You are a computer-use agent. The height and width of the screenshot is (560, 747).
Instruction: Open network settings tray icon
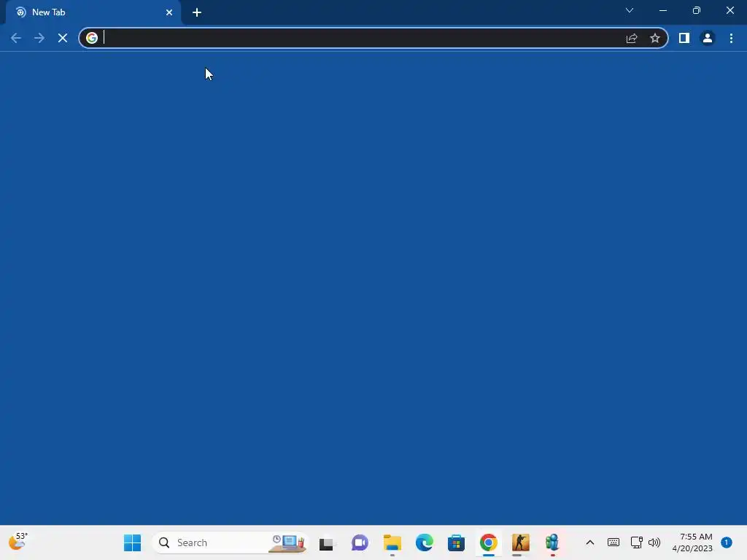coord(636,542)
